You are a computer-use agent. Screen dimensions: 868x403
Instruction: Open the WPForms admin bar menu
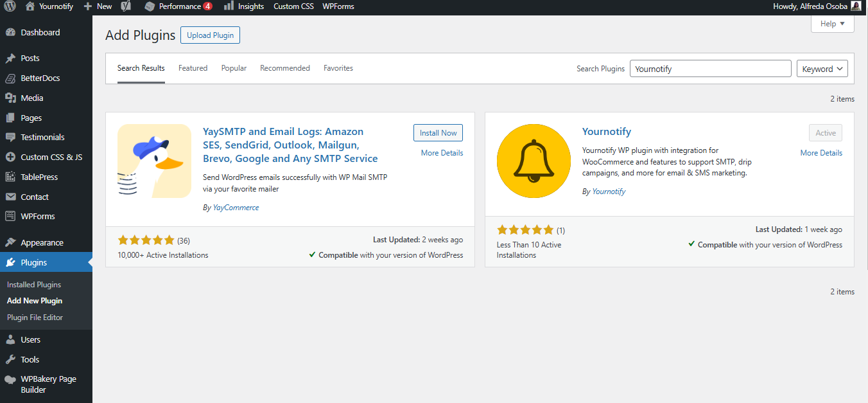point(338,6)
